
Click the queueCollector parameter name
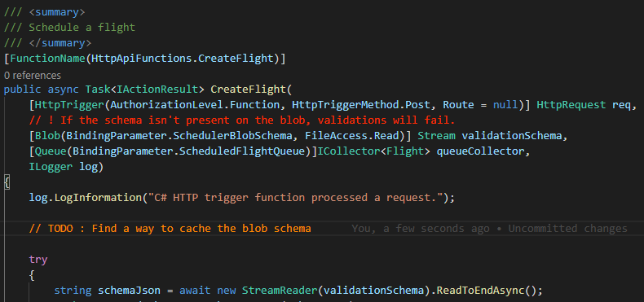(480, 151)
